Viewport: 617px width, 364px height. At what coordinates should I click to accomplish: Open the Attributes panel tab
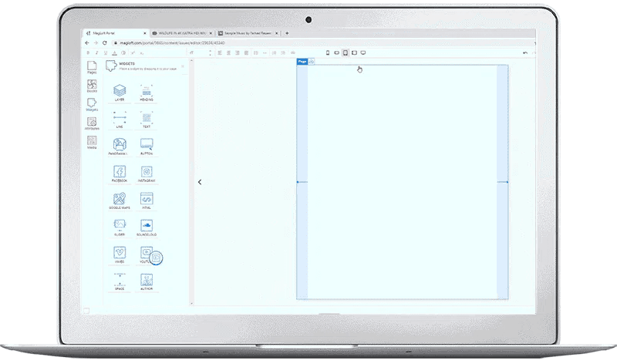tap(92, 123)
